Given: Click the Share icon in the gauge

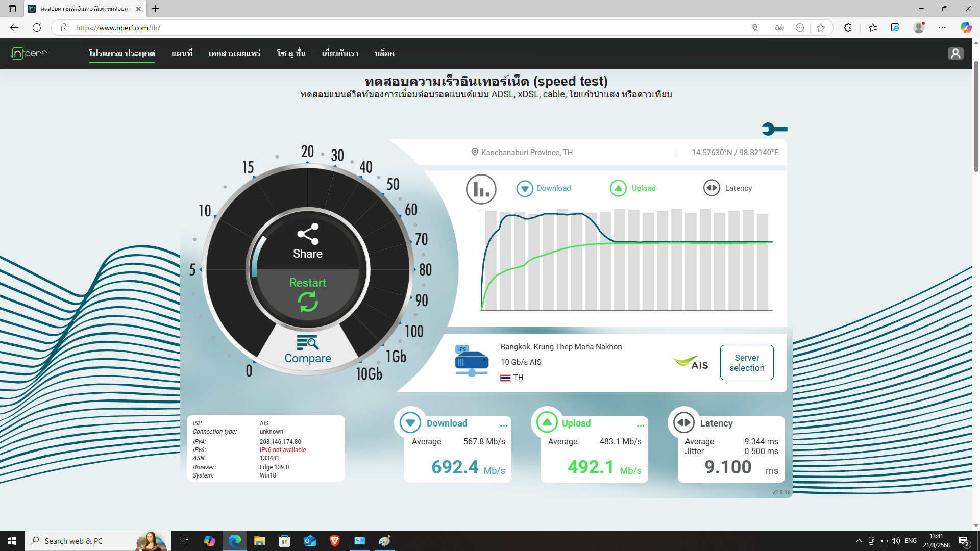Looking at the screenshot, I should pos(308,234).
